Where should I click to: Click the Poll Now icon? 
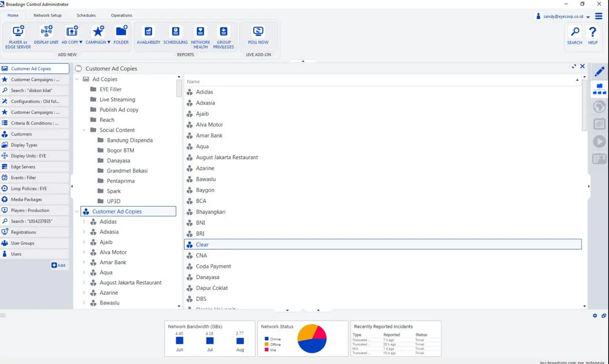click(258, 32)
